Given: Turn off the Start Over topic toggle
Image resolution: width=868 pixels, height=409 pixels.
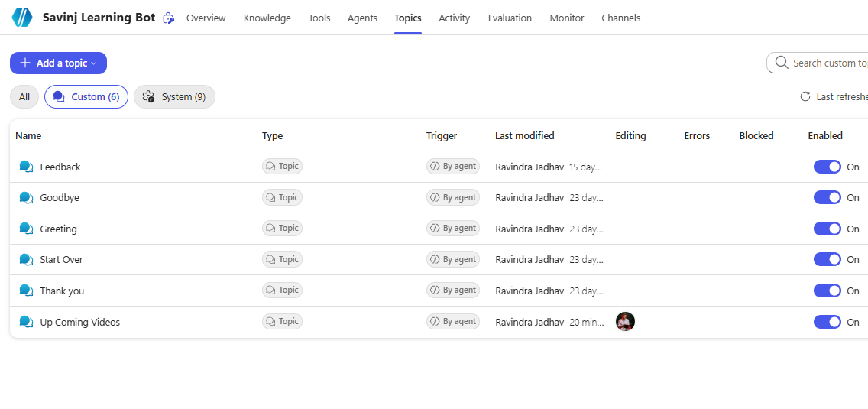Looking at the screenshot, I should pyautogui.click(x=827, y=259).
